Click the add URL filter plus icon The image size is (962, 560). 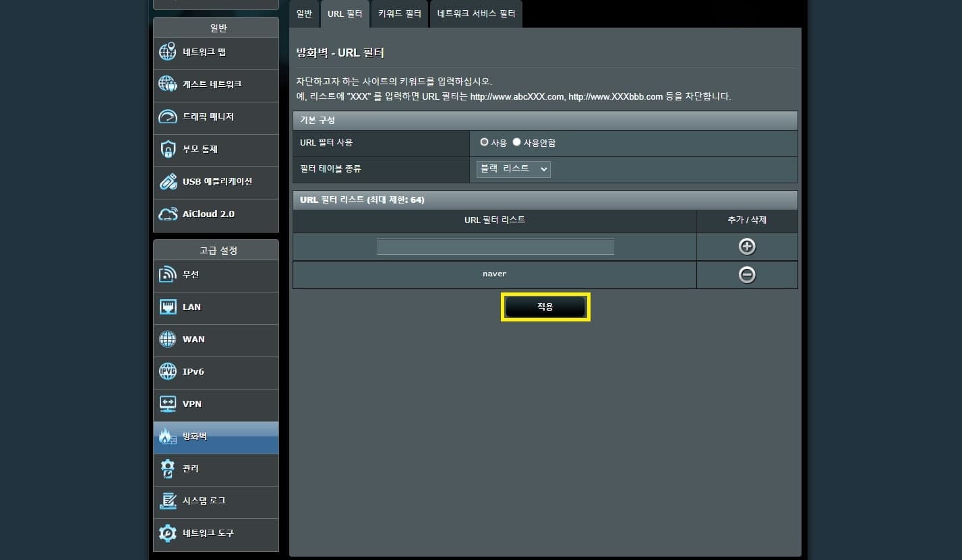[746, 247]
